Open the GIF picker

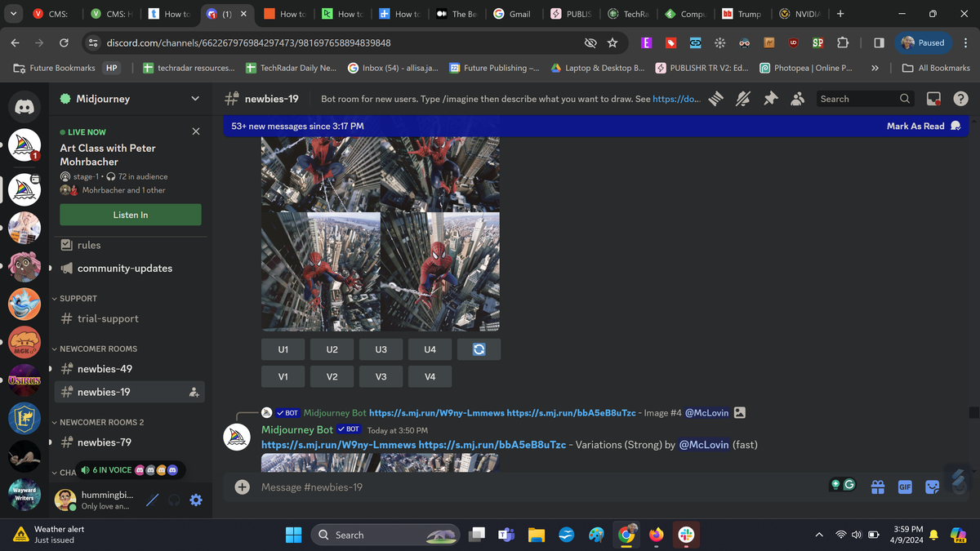tap(904, 487)
